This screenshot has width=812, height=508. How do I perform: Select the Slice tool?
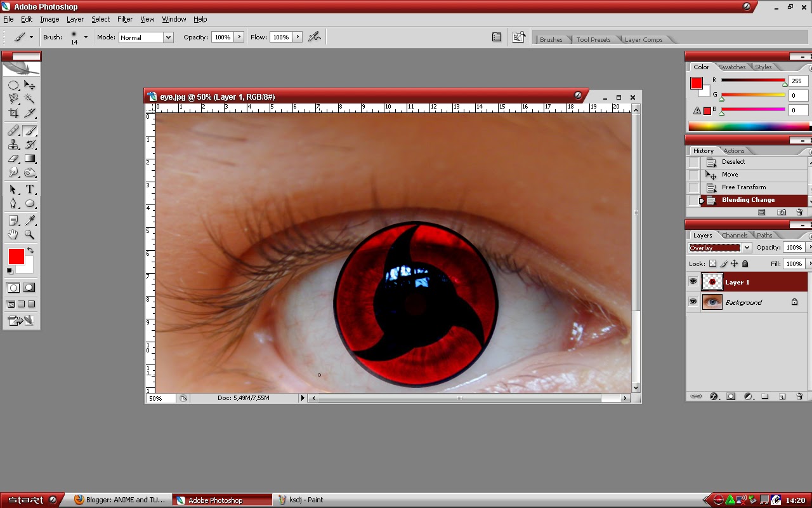pos(30,113)
